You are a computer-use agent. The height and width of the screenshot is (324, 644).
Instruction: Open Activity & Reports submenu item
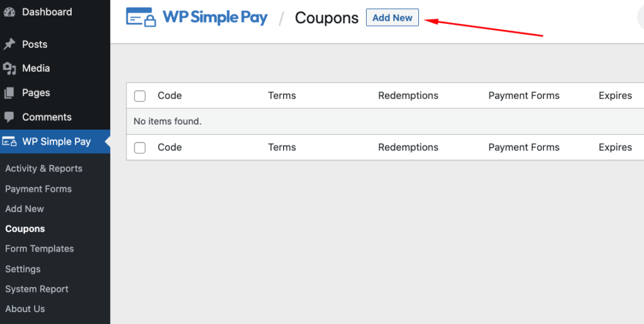(43, 169)
